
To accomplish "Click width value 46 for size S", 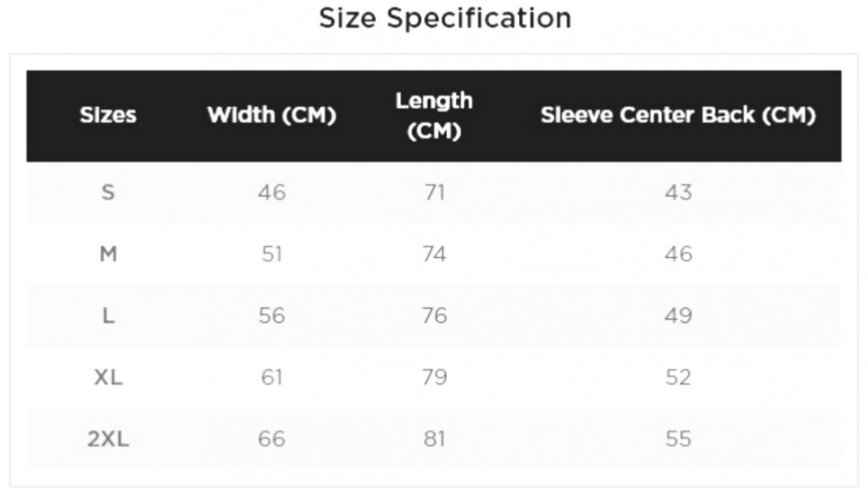I will (x=272, y=193).
